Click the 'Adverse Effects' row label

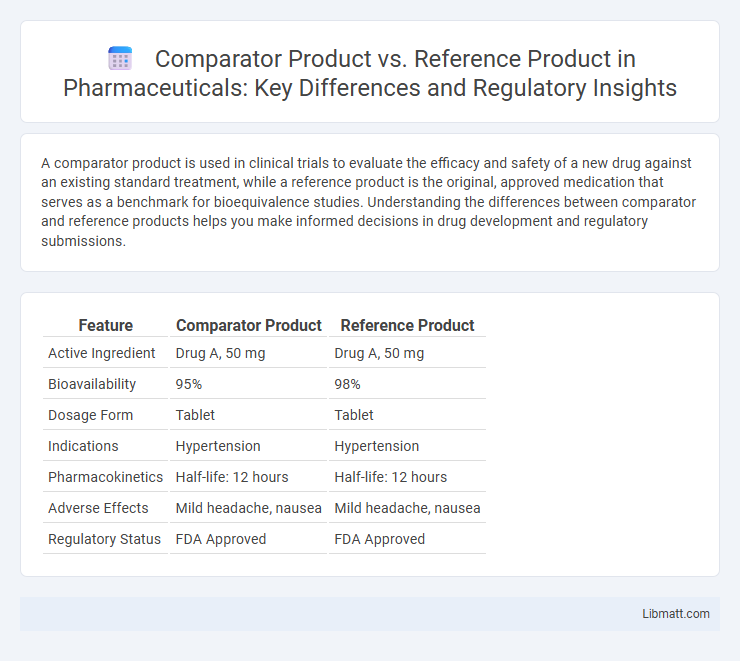point(98,508)
